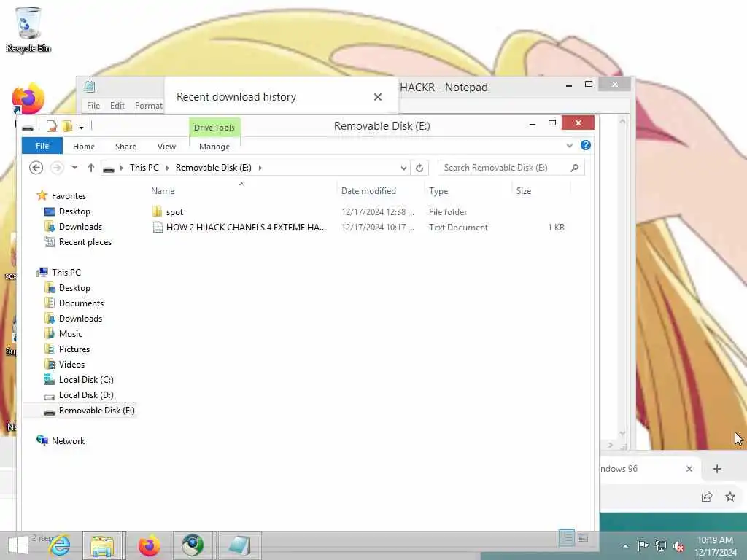Screen dimensions: 747x560
Task: Click Removable Disk (E:) in address breadcrumb
Action: 214,168
